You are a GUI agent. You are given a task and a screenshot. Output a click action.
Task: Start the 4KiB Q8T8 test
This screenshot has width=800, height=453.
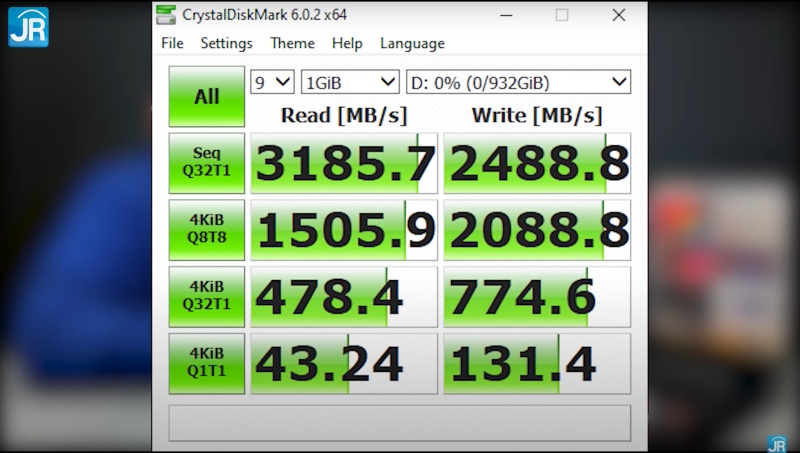coord(207,230)
